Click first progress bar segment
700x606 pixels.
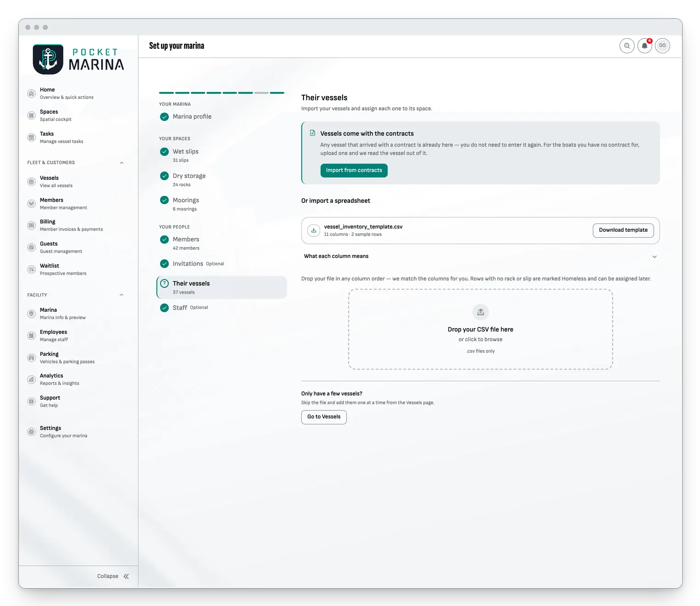click(166, 93)
